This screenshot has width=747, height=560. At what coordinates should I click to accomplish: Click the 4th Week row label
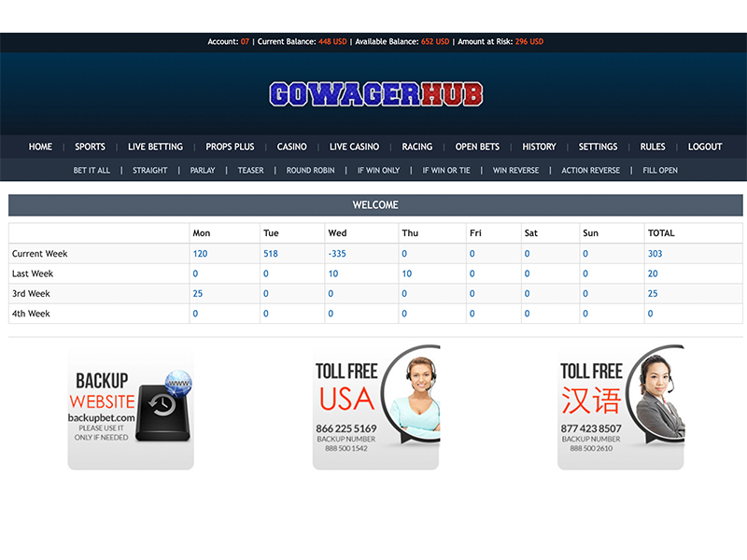pos(31,314)
